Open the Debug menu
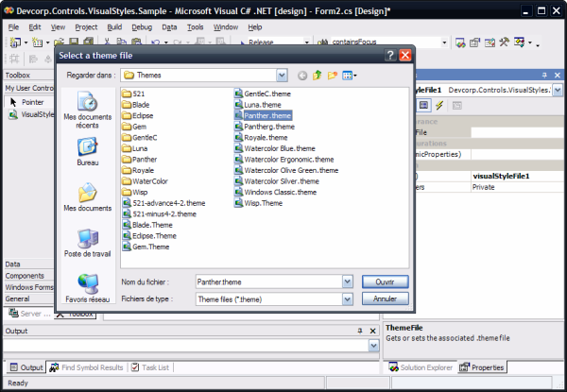This screenshot has width=567, height=392. (142, 27)
